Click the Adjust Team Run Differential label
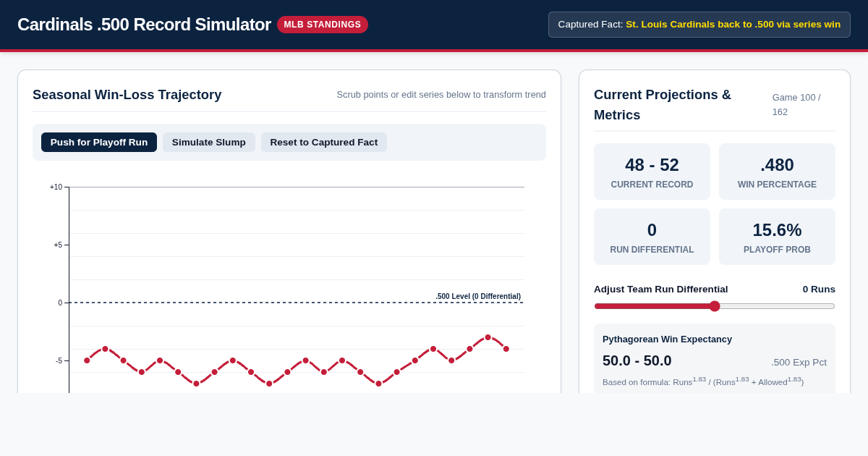 (661, 289)
